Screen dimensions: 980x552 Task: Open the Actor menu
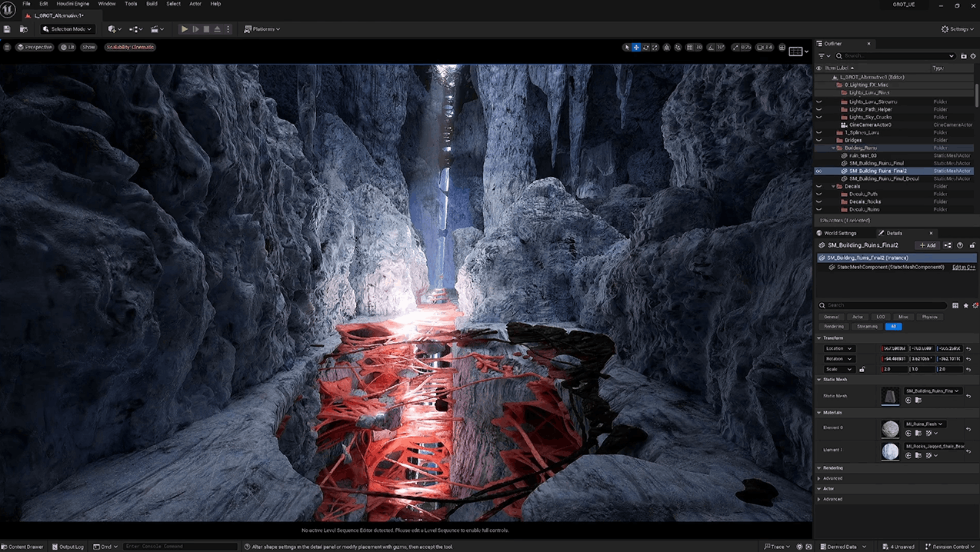(195, 4)
